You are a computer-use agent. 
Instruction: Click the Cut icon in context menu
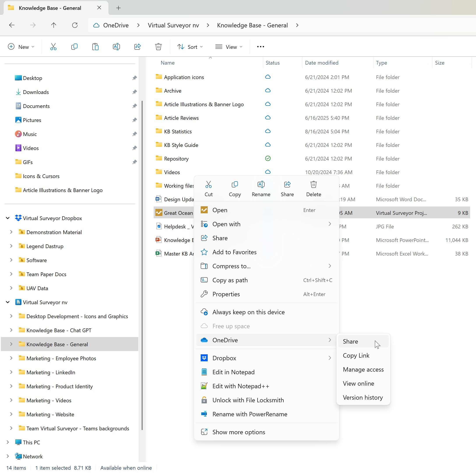(208, 185)
